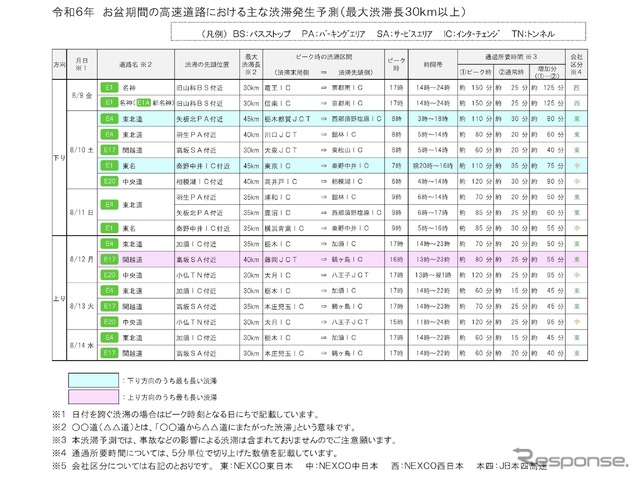Select the E4 badge for 8/11 東北道
Viewport: 640px width, 480px height.
coord(109,204)
